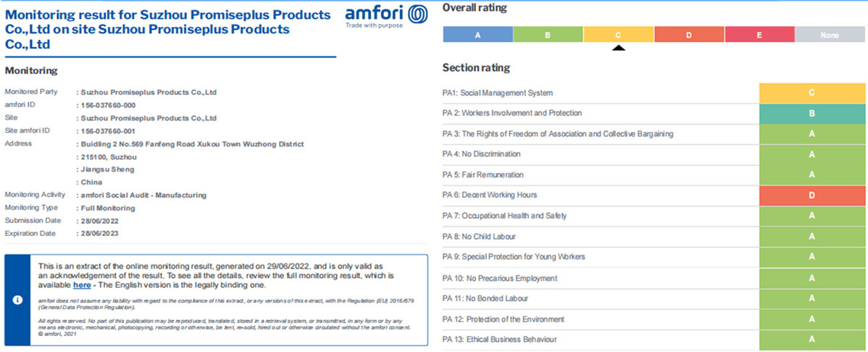The image size is (868, 352).
Task: Select overall rating segment C
Action: 618,34
